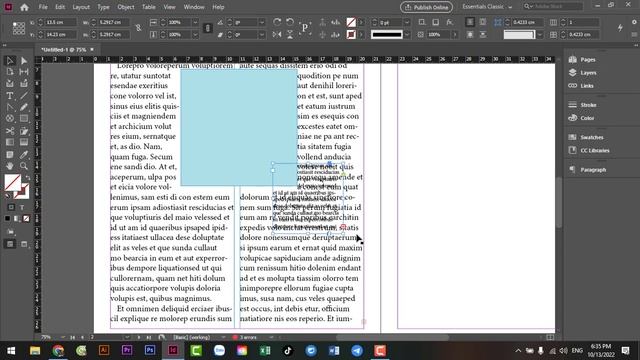Select the Eyedropper tool
This screenshot has width=640, height=360.
(24, 155)
